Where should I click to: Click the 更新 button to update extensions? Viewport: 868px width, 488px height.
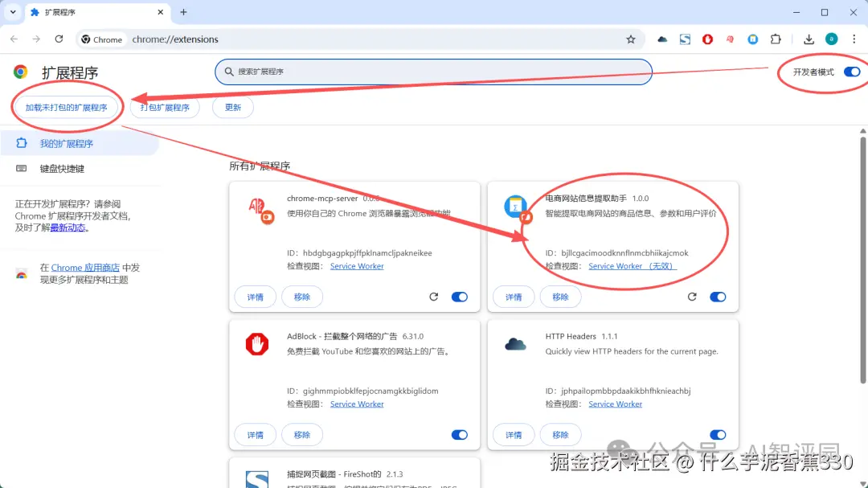coord(232,106)
